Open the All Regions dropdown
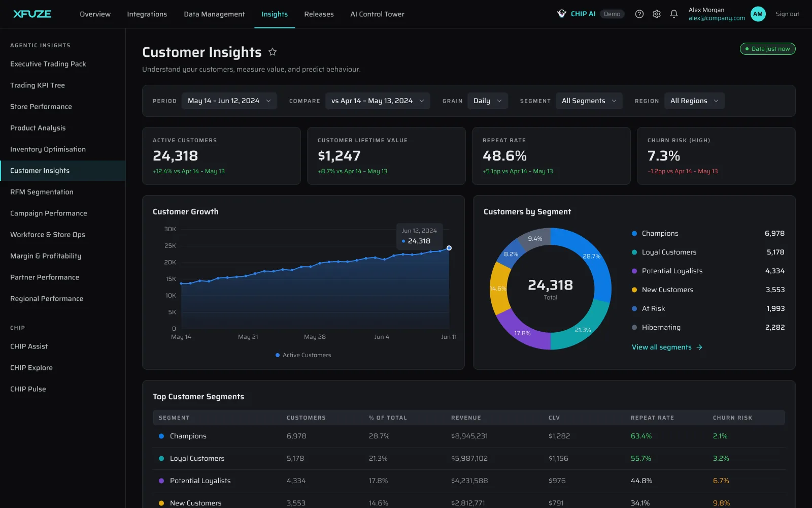Image resolution: width=812 pixels, height=508 pixels. tap(694, 101)
